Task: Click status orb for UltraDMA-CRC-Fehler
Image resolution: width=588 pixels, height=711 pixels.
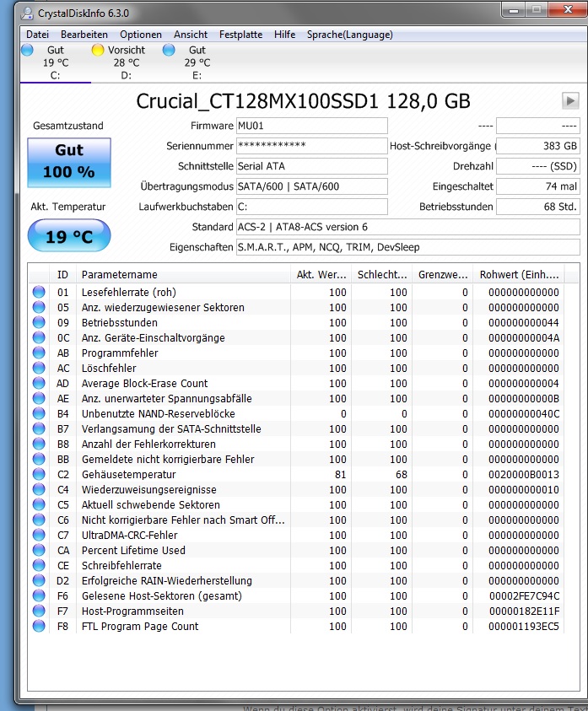Action: [39, 535]
